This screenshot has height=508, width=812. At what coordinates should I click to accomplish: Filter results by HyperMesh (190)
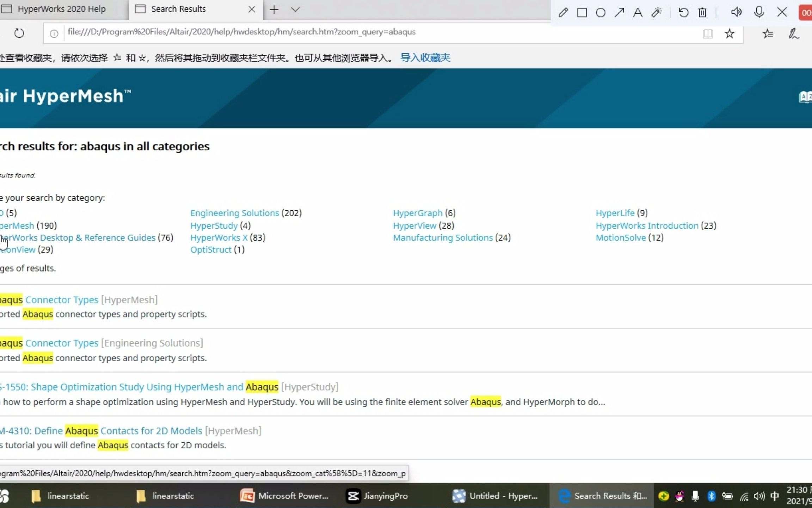(x=17, y=225)
